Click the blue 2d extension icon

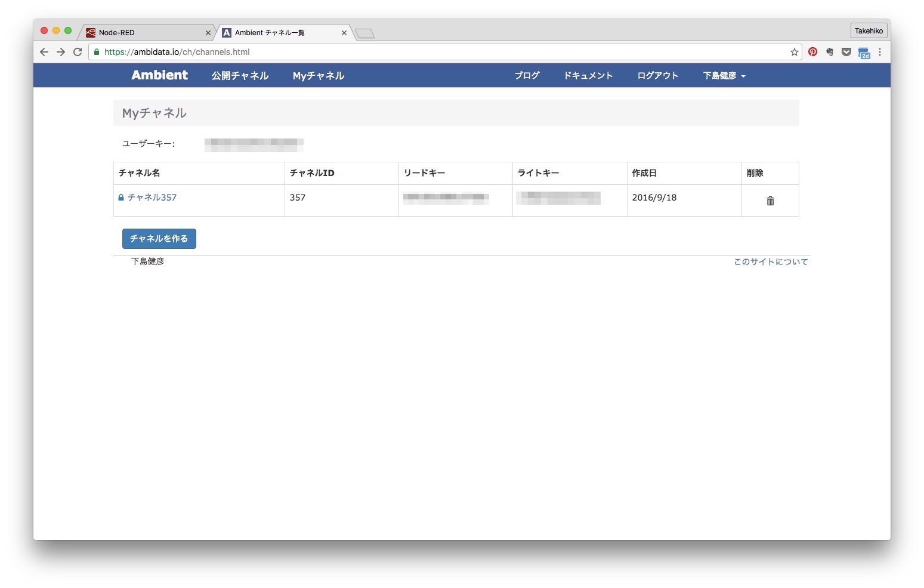tap(864, 53)
